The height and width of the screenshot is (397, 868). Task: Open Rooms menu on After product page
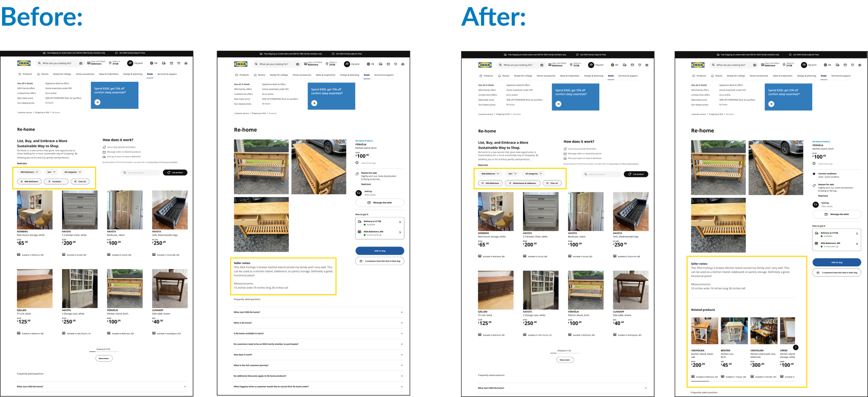717,76
